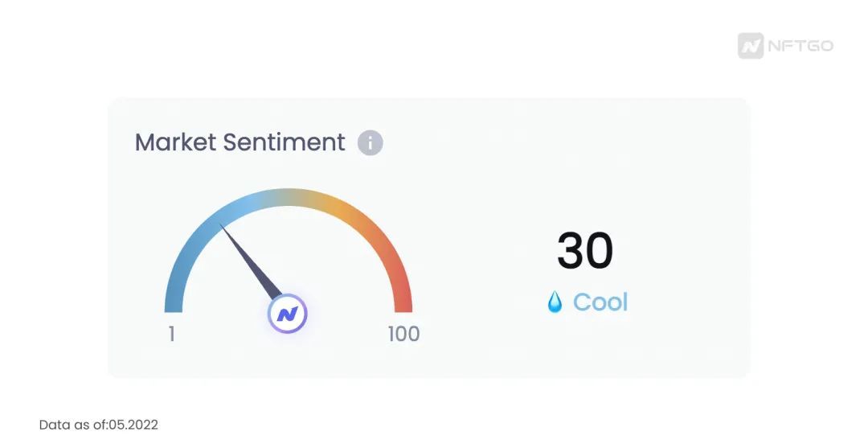Click the Market Sentiment info icon
The width and height of the screenshot is (868, 440).
[x=370, y=143]
